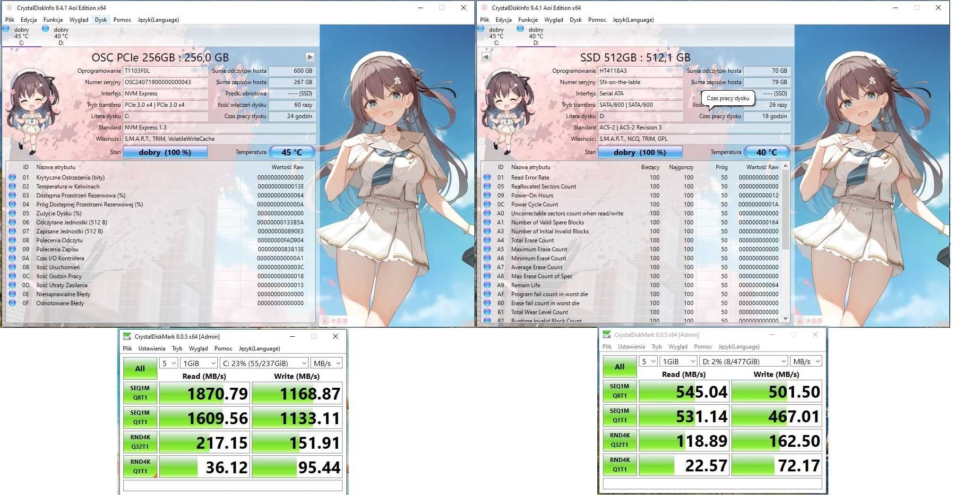Image resolution: width=980 pixels, height=495 pixels.
Task: Click firmware field T1103F0L
Action: pyautogui.click(x=165, y=71)
